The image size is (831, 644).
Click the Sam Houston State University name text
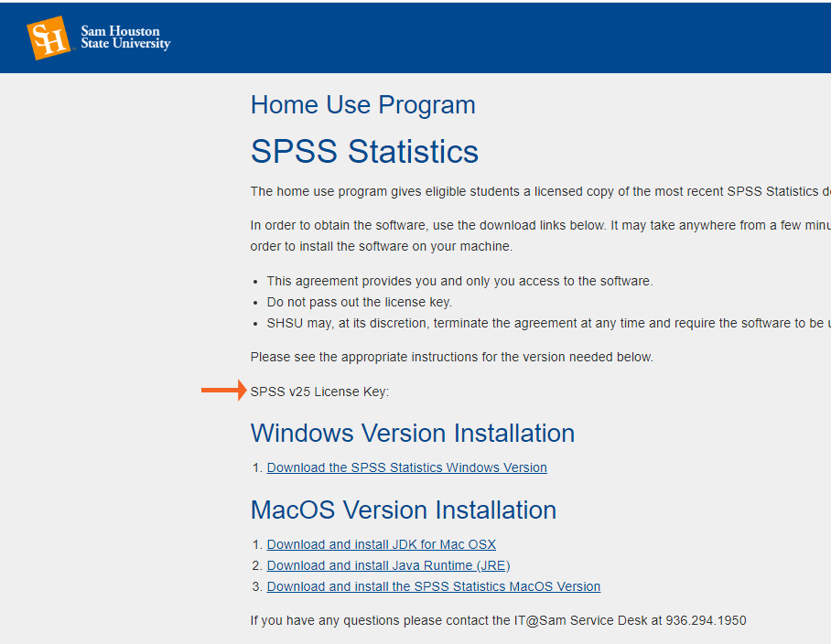tap(125, 38)
